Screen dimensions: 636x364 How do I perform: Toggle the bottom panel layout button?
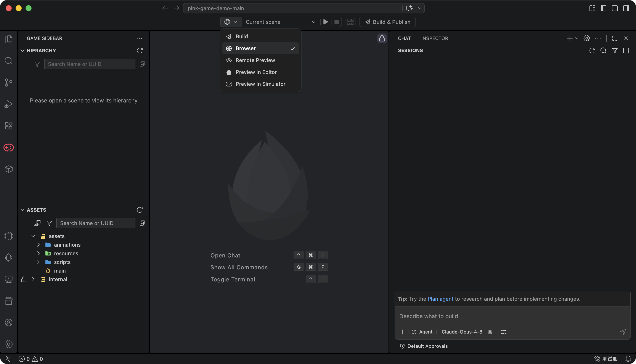[615, 8]
